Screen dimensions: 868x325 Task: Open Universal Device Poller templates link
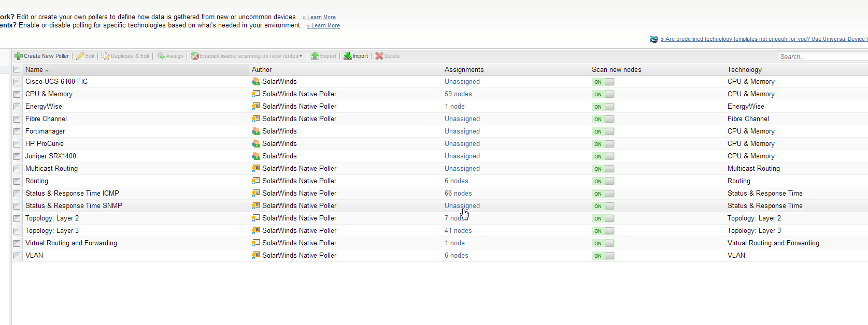(x=764, y=39)
